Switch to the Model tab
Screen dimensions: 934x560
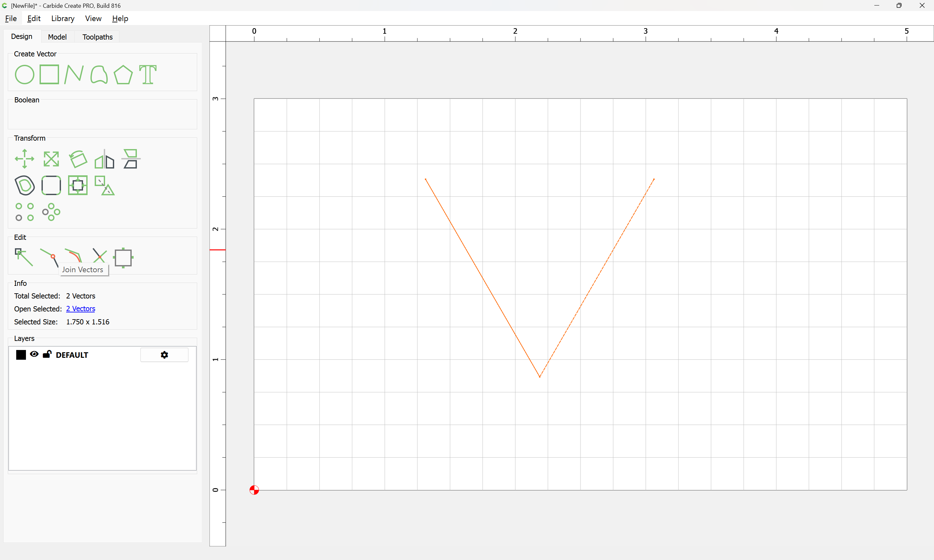57,37
